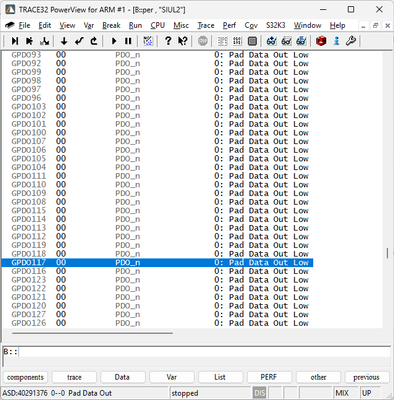
Task: Open the memory dump toolbar icon
Action: [x=237, y=41]
